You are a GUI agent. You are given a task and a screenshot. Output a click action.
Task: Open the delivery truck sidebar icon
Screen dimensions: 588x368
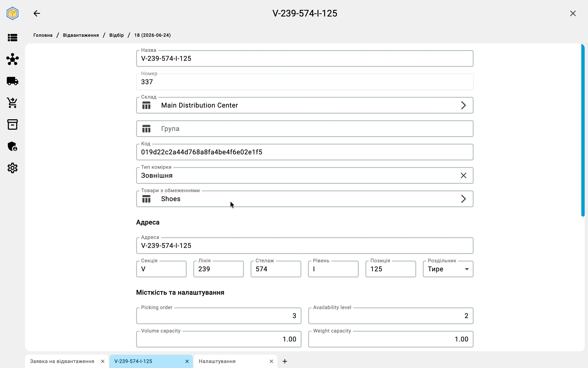point(12,81)
